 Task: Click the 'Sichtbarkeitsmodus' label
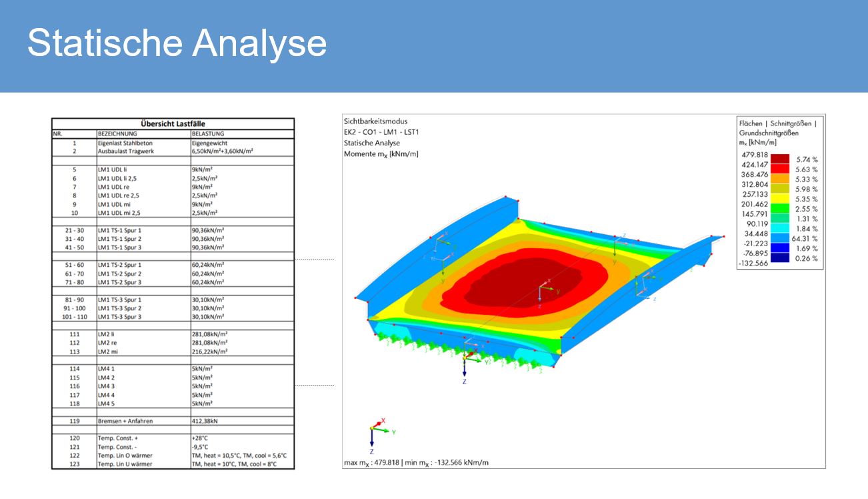(375, 121)
